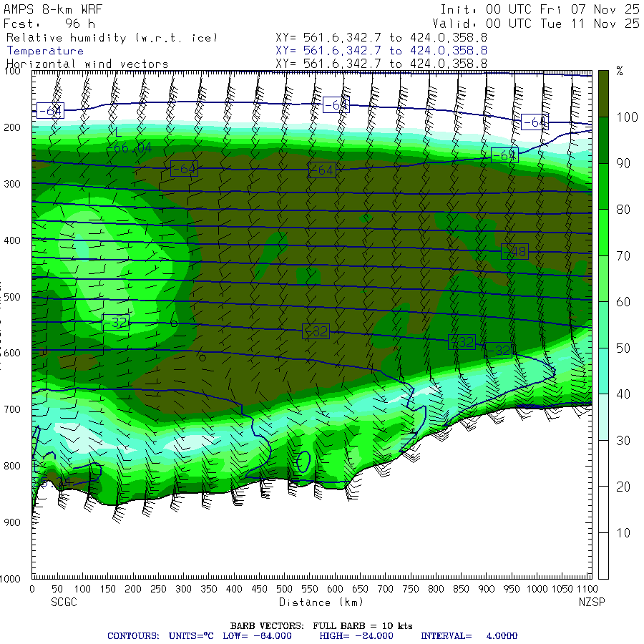Image resolution: width=644 pixels, height=644 pixels.
Task: Click the SCGC station label
Action: pyautogui.click(x=64, y=602)
